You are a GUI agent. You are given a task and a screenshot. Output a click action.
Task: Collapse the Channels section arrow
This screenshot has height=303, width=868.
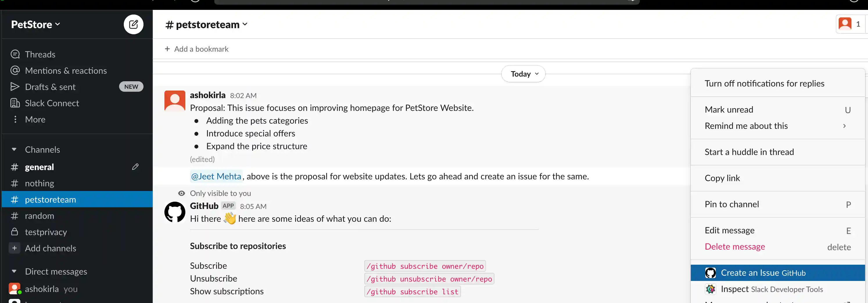click(14, 149)
